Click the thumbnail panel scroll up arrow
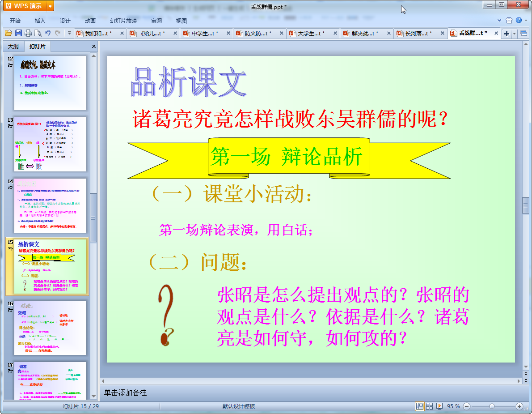Screen dimensions: 532x414 click(x=93, y=55)
